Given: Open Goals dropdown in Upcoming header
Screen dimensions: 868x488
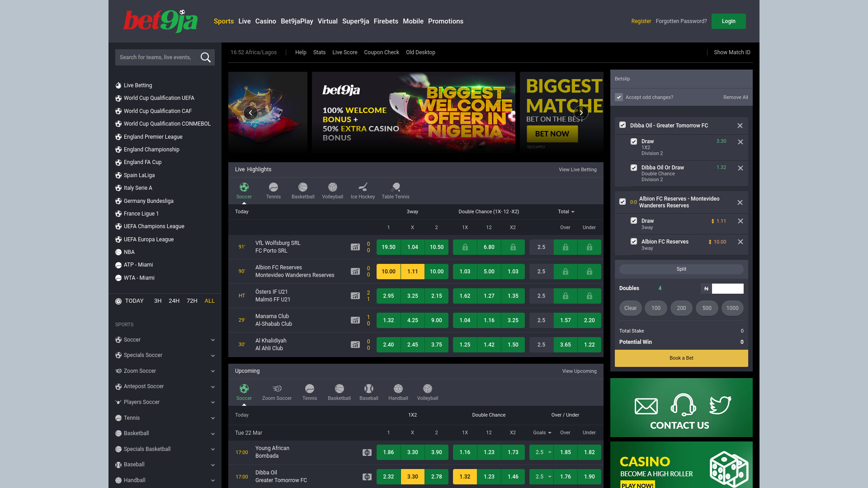Looking at the screenshot, I should [542, 433].
